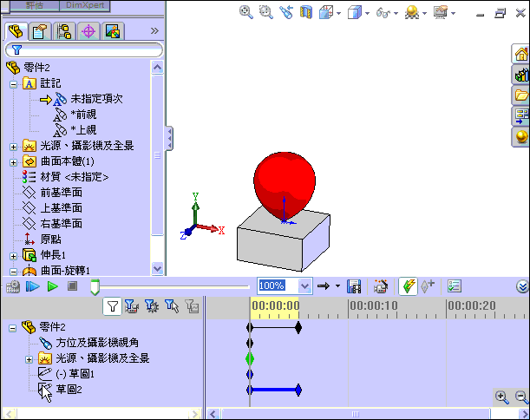
Task: Toggle the No Filter funnel button
Action: 112,306
